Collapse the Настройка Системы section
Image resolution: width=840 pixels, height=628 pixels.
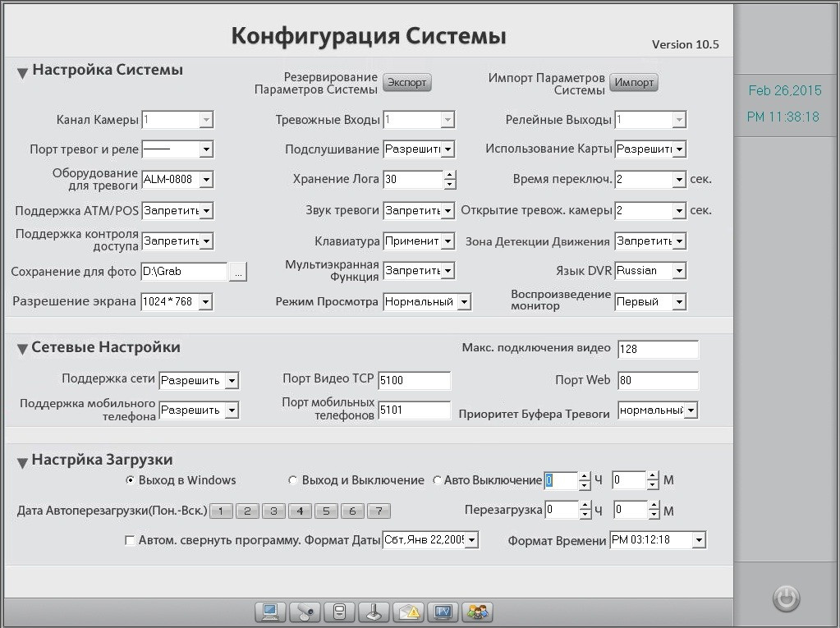[22, 72]
